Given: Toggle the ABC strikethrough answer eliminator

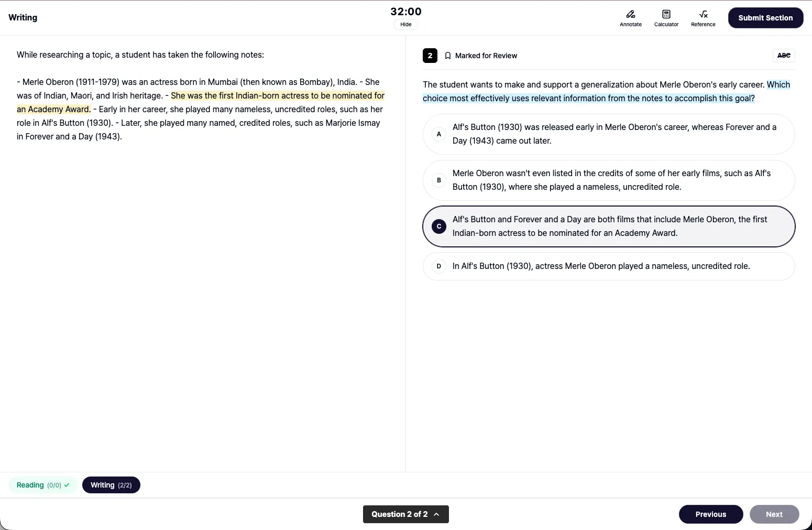Looking at the screenshot, I should (784, 56).
